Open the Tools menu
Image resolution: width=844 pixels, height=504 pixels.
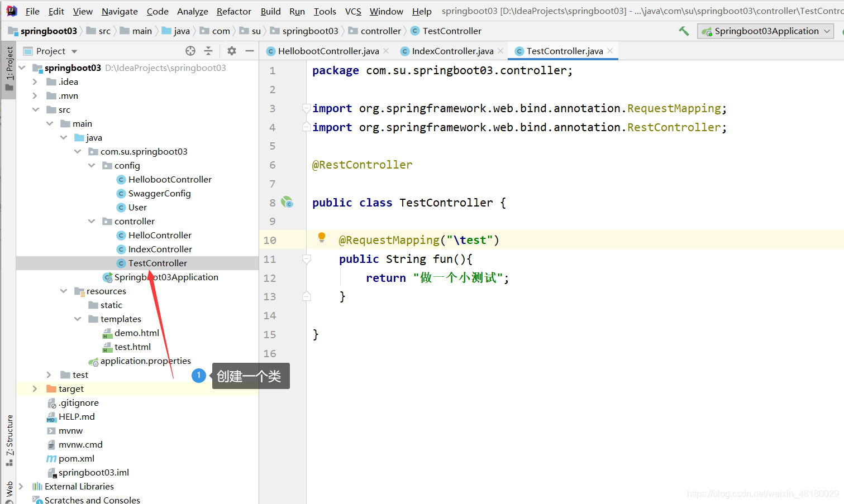pos(325,11)
